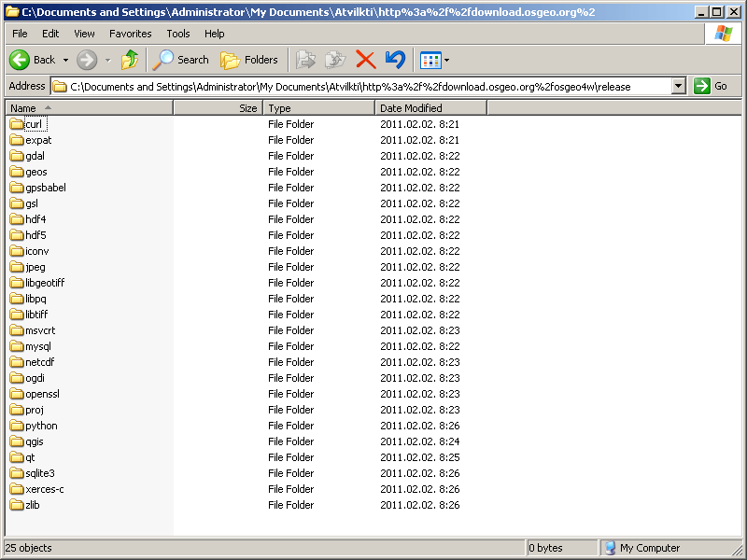Click the title bar folder icon
Screen dimensions: 747x560
[x=12, y=12]
